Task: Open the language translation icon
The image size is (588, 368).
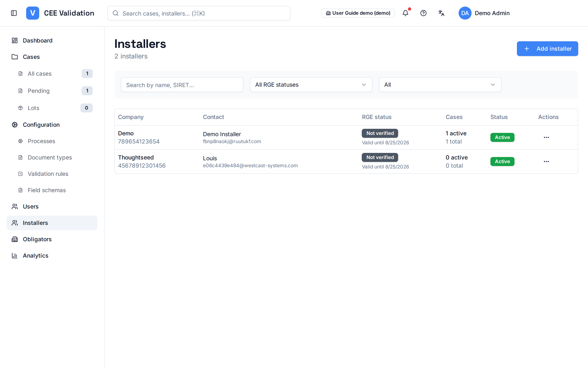Action: 441,13
